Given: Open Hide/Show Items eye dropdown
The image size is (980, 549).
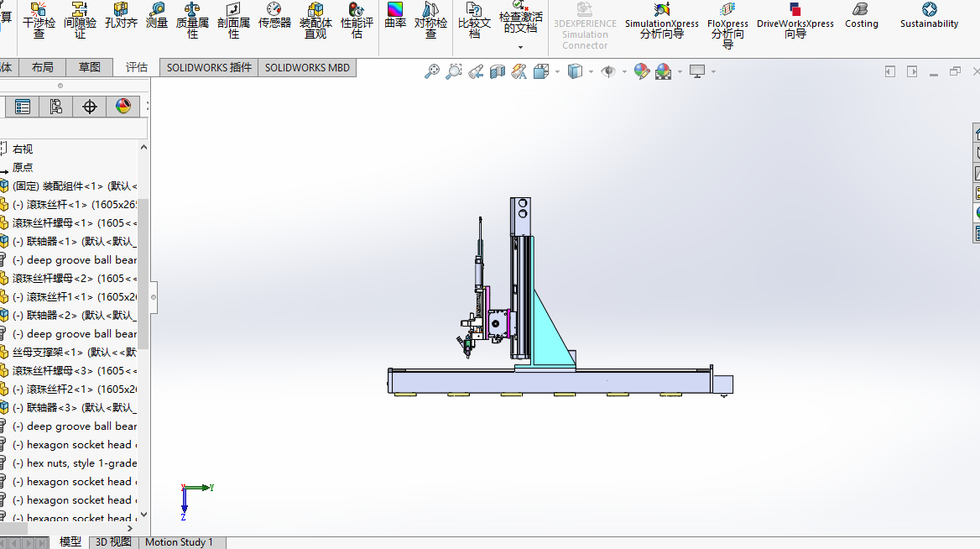Looking at the screenshot, I should [x=624, y=72].
